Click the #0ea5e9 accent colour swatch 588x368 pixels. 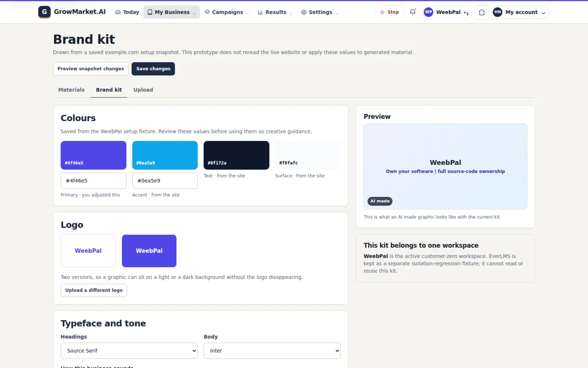(x=165, y=155)
